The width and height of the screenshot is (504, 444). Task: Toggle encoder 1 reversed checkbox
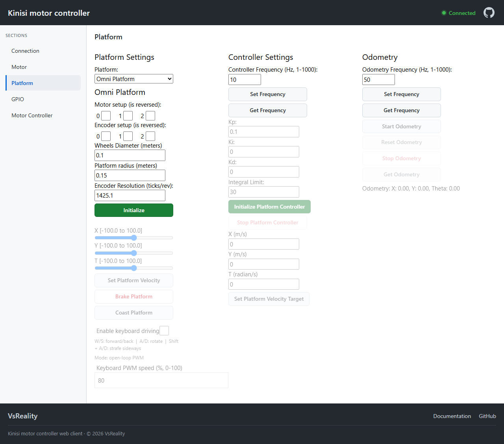(x=128, y=136)
